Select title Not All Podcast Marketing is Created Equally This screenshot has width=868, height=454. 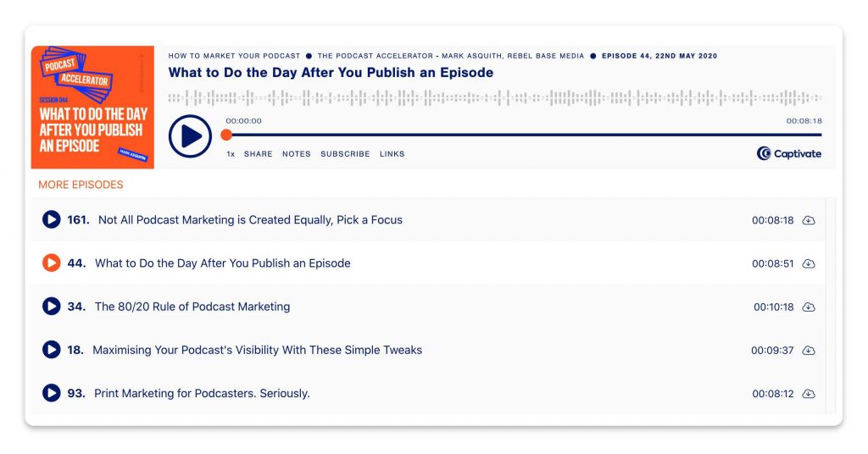coord(250,220)
